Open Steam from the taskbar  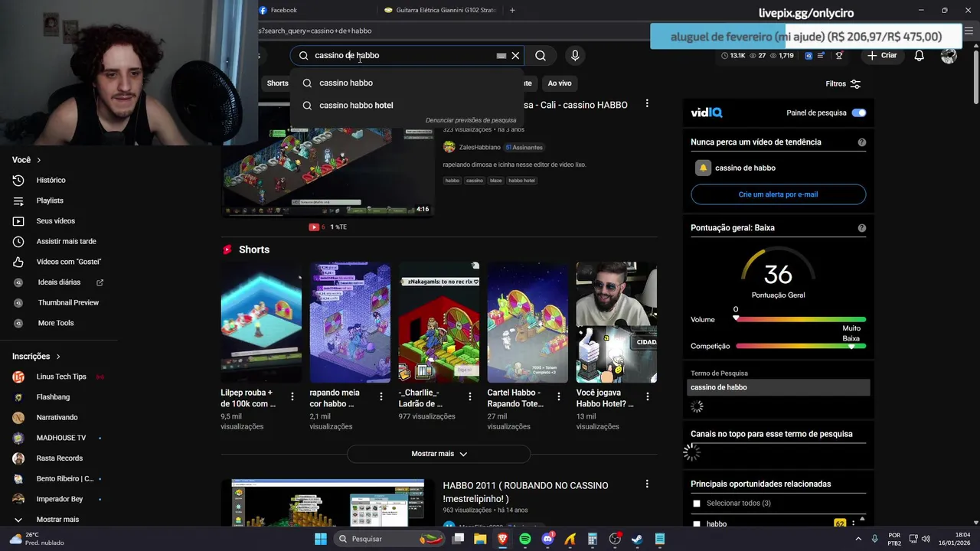point(637,539)
